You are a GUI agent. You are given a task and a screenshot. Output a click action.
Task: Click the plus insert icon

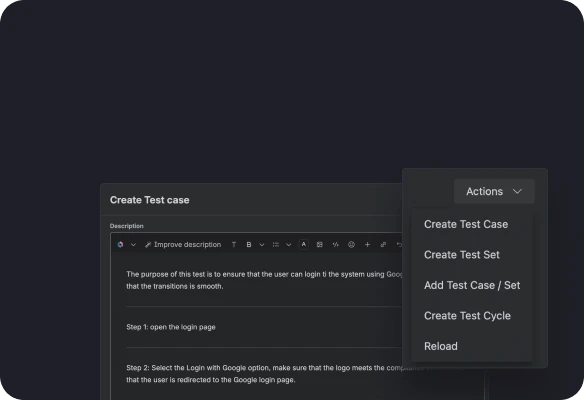coord(367,245)
